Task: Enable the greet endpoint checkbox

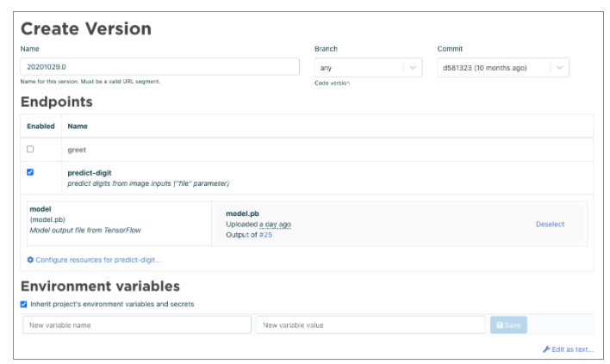Action: 30,149
